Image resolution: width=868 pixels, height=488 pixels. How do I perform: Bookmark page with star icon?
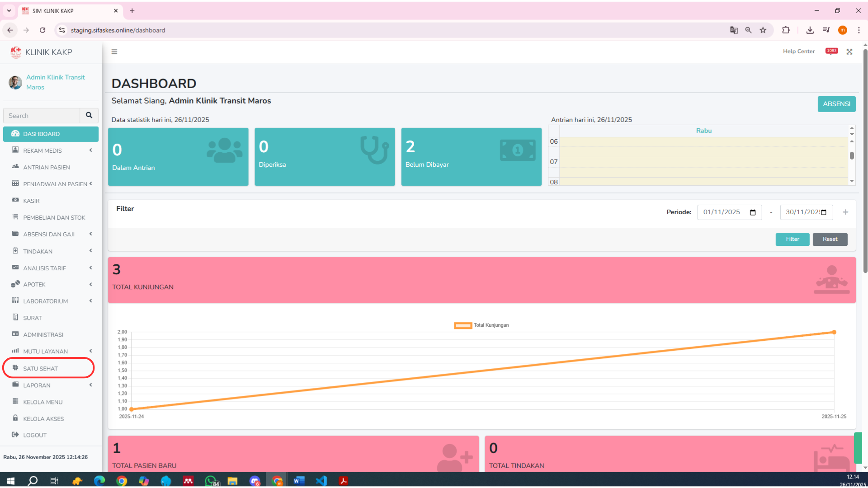click(763, 30)
